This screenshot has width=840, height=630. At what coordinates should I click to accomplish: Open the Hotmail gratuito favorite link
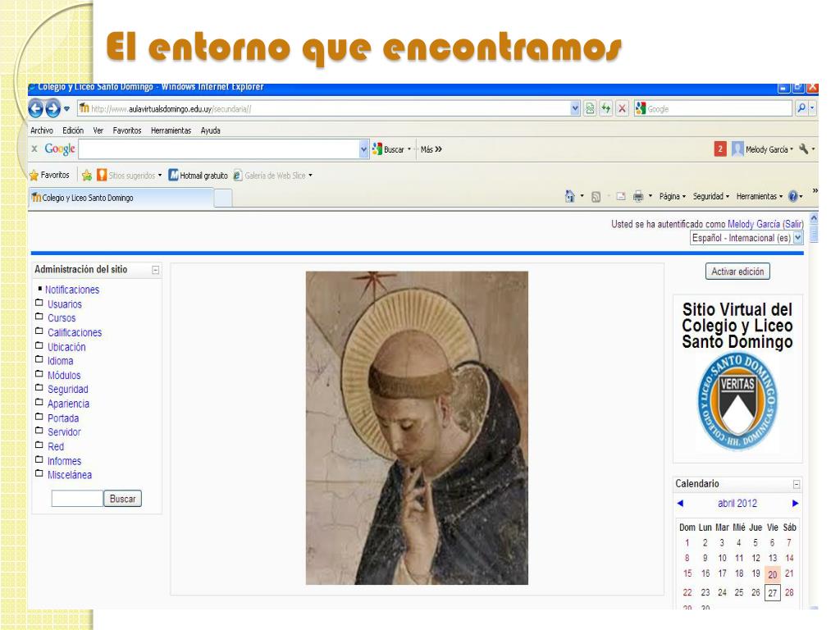coord(199,176)
